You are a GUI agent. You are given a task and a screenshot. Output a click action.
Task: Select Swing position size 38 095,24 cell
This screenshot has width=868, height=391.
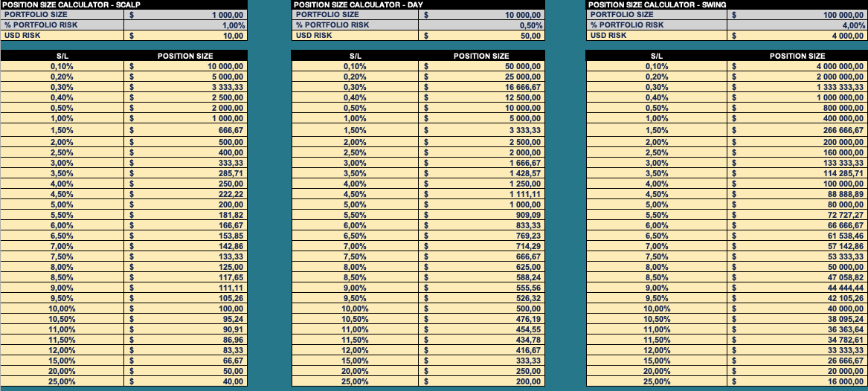797,319
